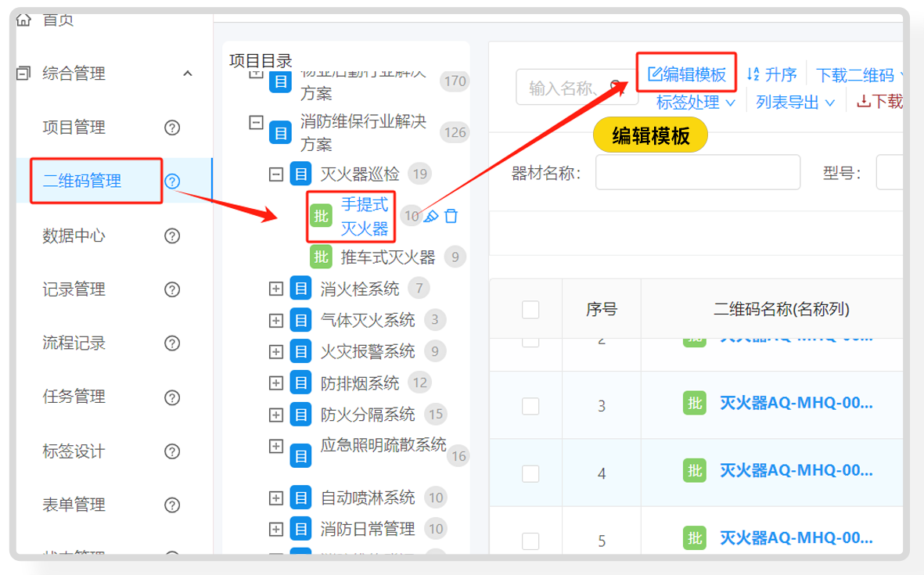Open help icon next to 项目管理
This screenshot has height=575, width=924.
(x=172, y=128)
